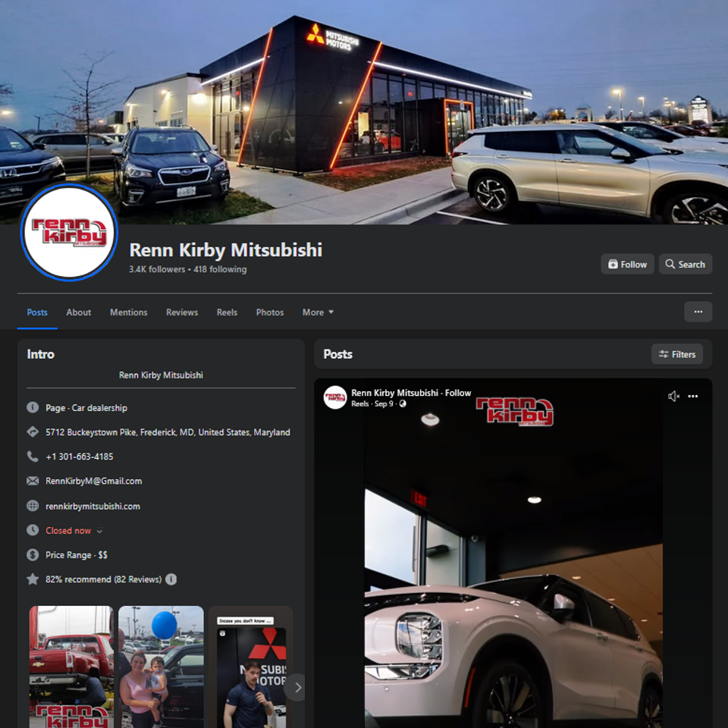
Task: Click the page category info icon
Action: 33,408
